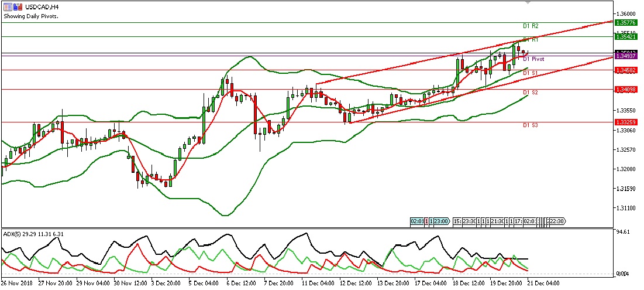644x290 pixels.
Task: Click the one-click trading panel icon
Action: coord(8,6)
